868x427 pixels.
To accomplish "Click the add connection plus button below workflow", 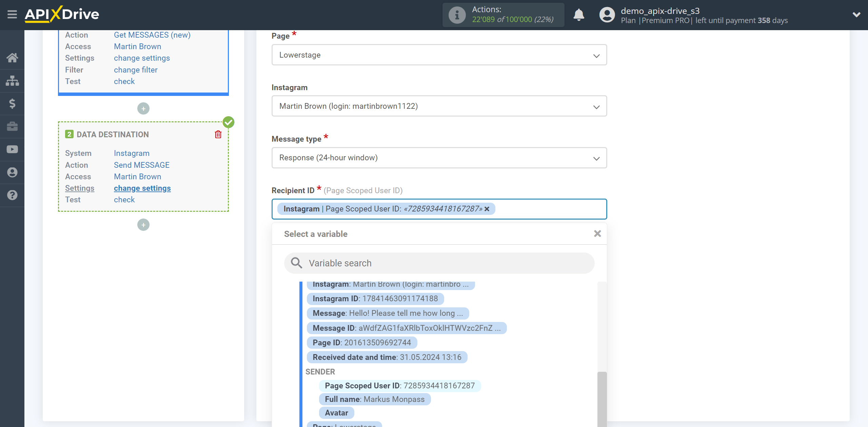I will 143,224.
